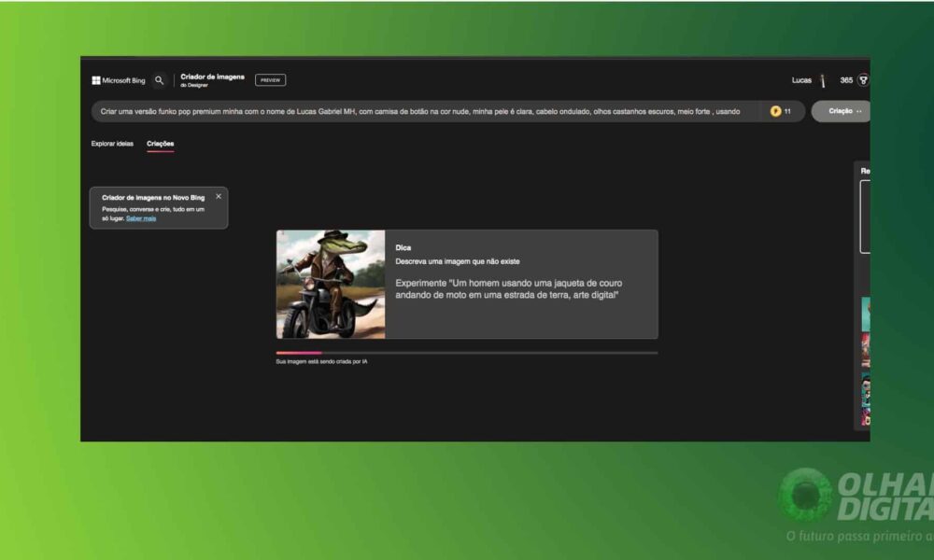
Task: Select the Criações tab
Action: pyautogui.click(x=160, y=144)
